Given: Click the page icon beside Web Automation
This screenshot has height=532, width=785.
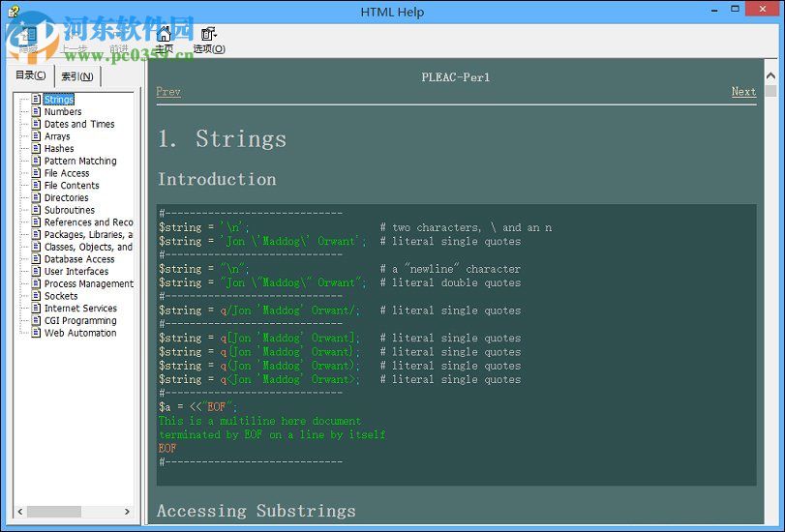Looking at the screenshot, I should [x=36, y=333].
